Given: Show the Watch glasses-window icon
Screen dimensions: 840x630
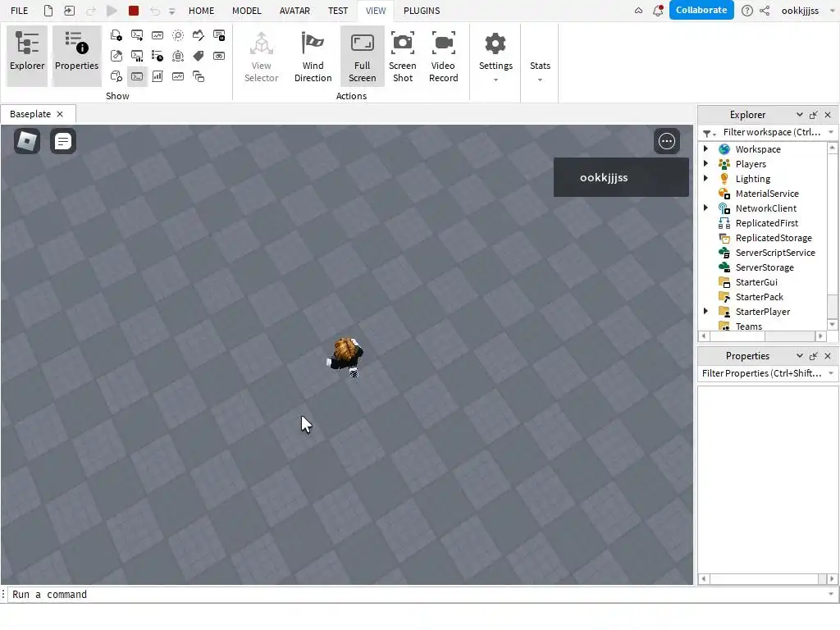Looking at the screenshot, I should point(219,56).
